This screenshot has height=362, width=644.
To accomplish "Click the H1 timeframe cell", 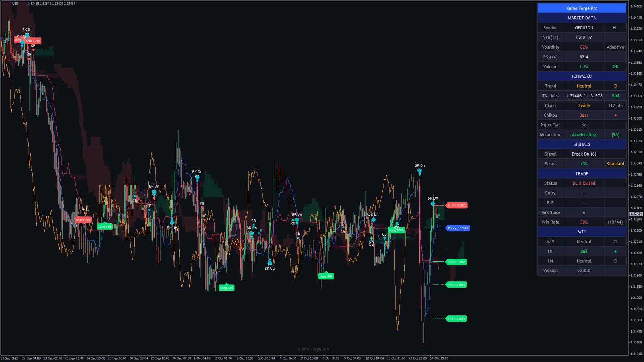I will pos(615,28).
